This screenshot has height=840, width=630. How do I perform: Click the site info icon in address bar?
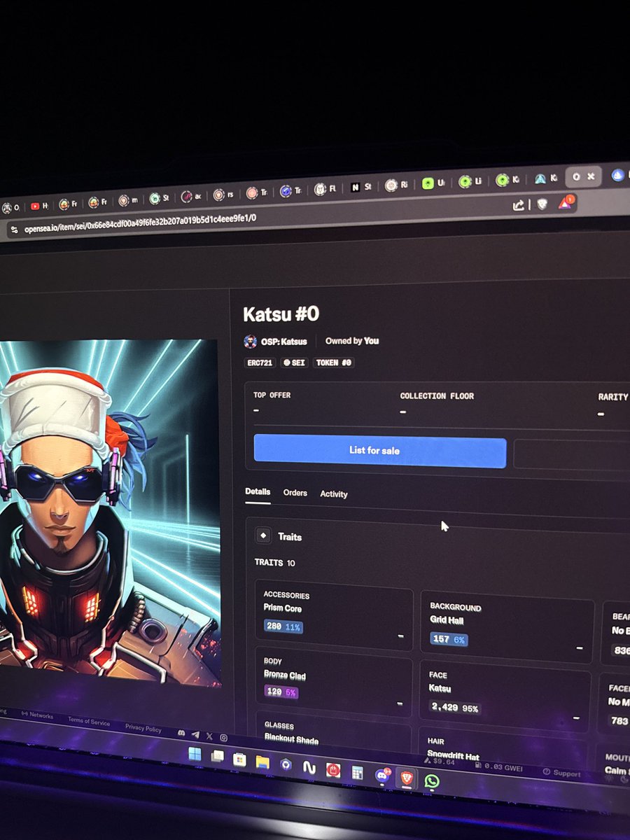13,229
